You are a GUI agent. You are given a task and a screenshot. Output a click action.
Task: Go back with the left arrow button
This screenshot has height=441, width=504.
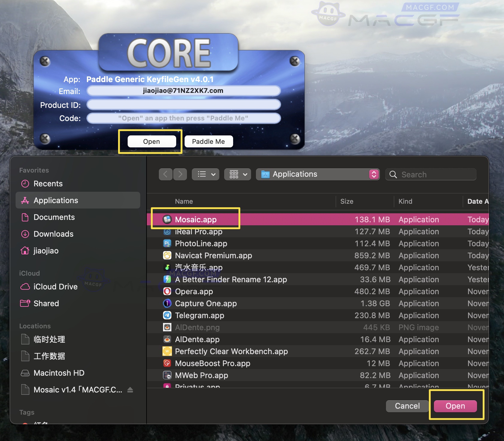[165, 174]
